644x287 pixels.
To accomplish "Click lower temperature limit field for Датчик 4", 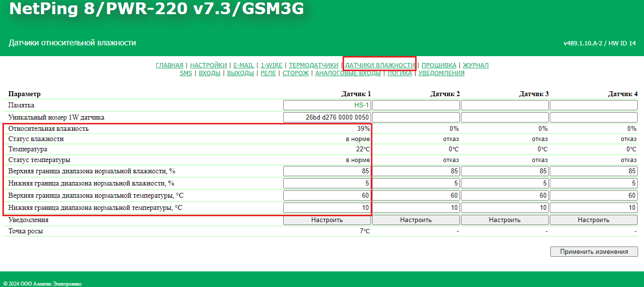I will (x=594, y=208).
